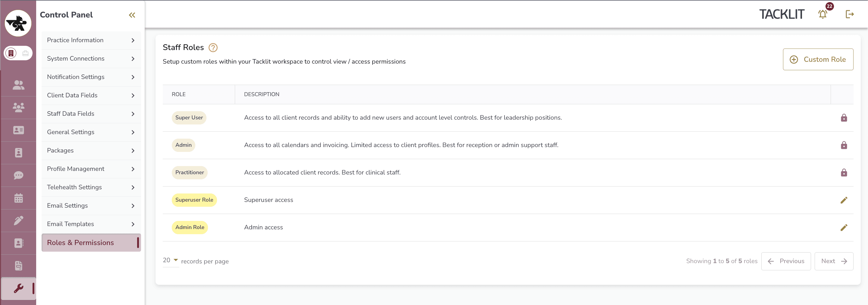Expand the Practice Information chevron
The width and height of the screenshot is (868, 305).
(133, 40)
